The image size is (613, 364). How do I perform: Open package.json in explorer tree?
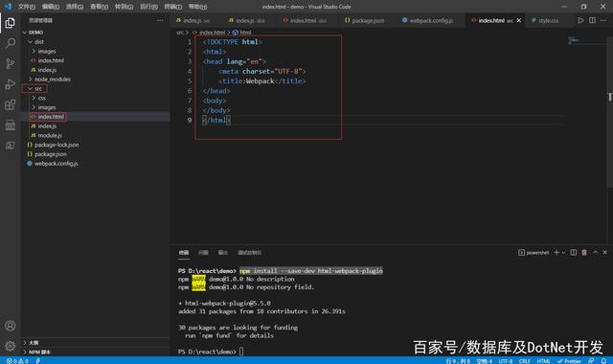point(96,154)
